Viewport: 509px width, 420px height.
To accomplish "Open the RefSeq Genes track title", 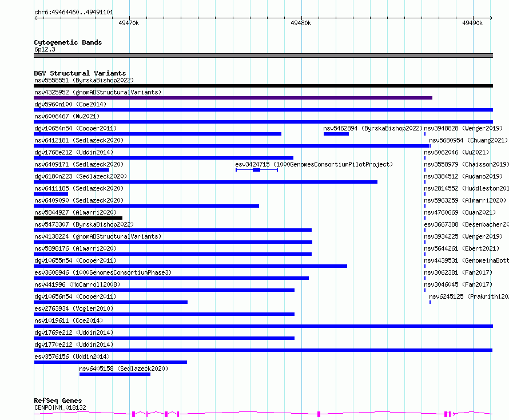I will pyautogui.click(x=58, y=401).
